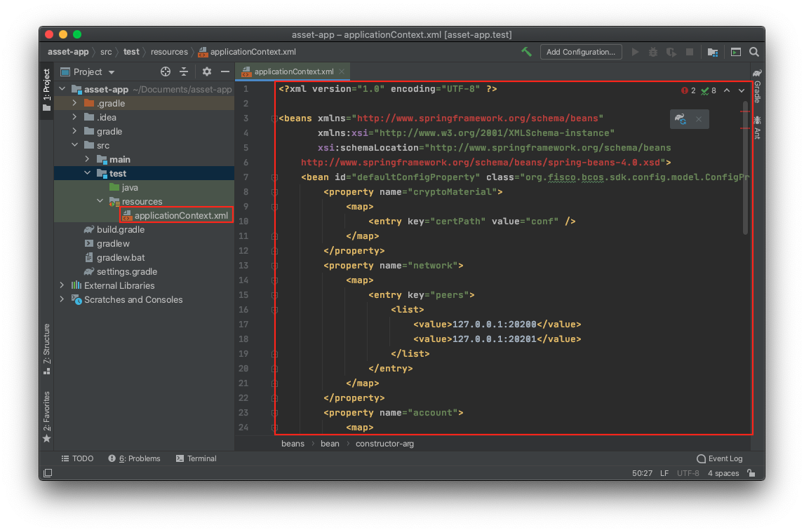This screenshot has height=532, width=804.
Task: Click 4 spaces indent setting
Action: pyautogui.click(x=723, y=473)
